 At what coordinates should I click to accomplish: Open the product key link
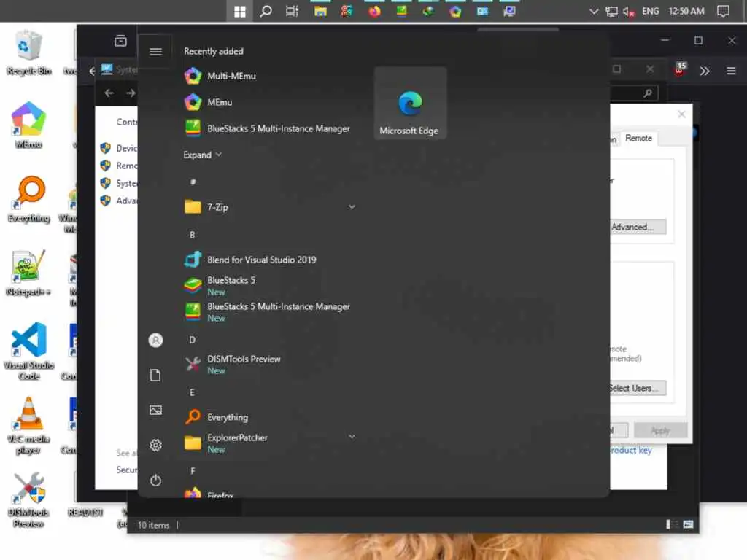click(631, 450)
